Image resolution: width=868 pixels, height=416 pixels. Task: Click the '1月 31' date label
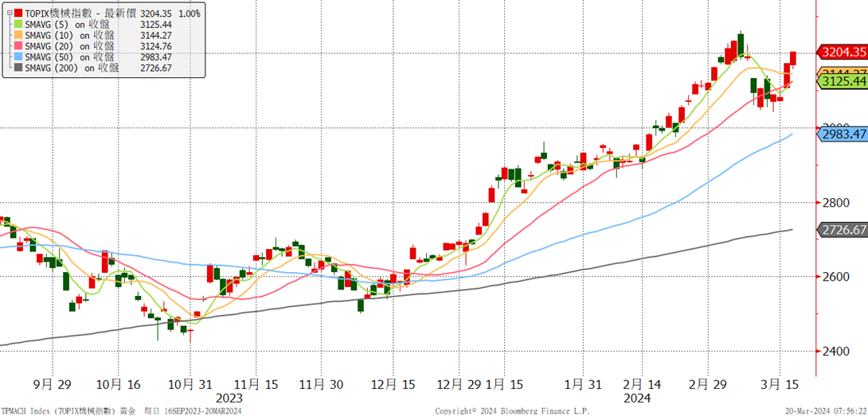coord(584,384)
